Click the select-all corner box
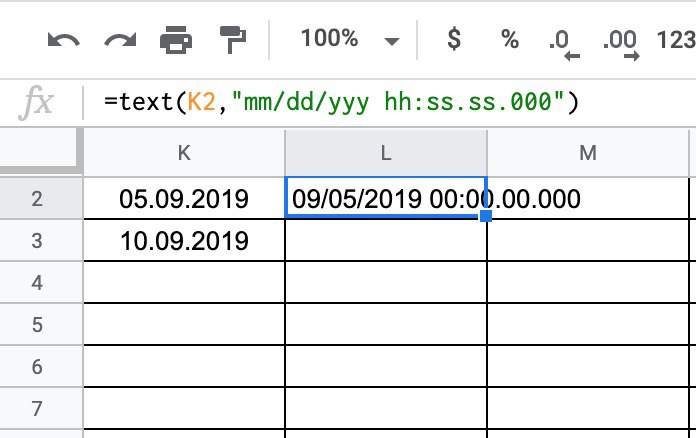The image size is (696, 438). tap(41, 151)
